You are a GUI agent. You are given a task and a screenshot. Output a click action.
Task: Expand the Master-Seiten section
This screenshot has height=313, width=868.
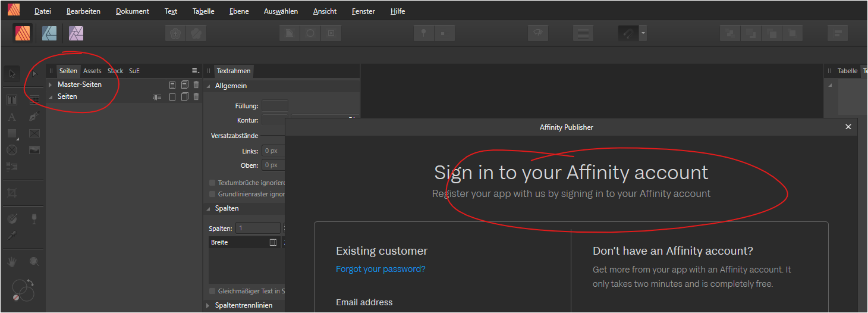pos(51,84)
